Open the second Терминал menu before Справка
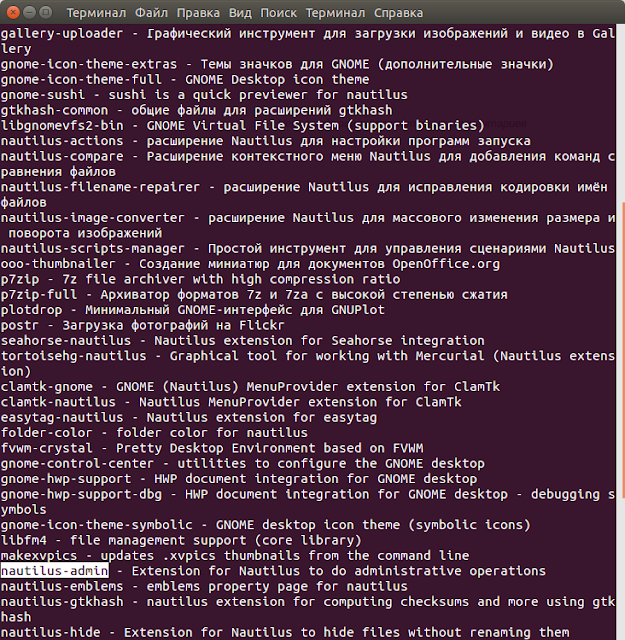Screen dimensions: 625x640 coord(336,13)
